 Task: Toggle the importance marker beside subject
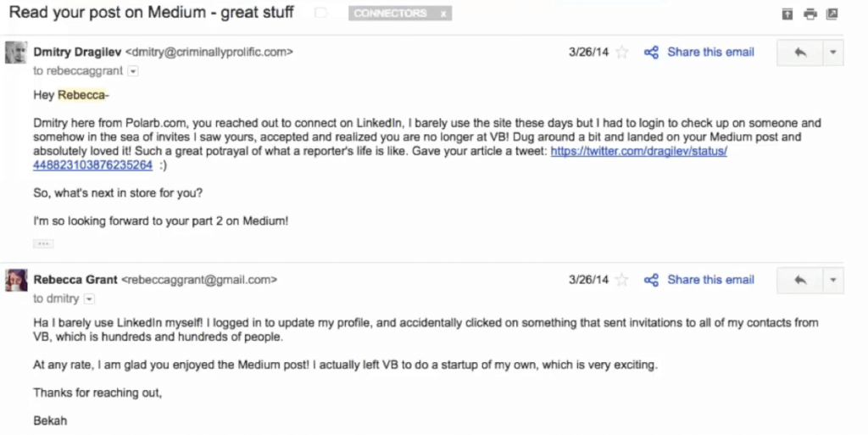pyautogui.click(x=320, y=13)
